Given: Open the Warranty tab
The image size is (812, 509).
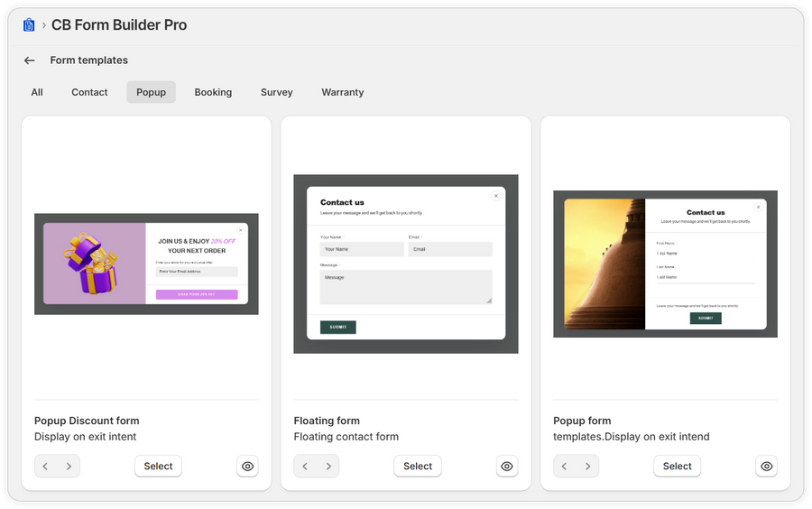Looking at the screenshot, I should [343, 92].
